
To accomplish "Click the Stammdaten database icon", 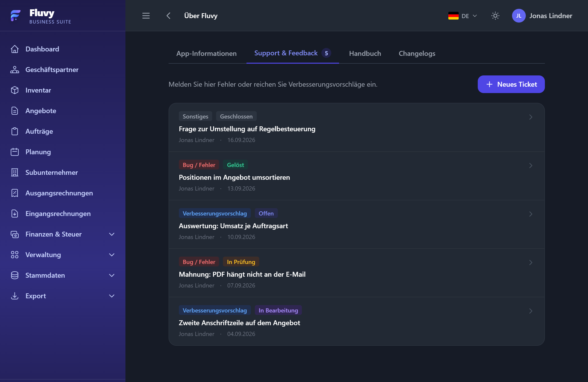I will (14, 275).
